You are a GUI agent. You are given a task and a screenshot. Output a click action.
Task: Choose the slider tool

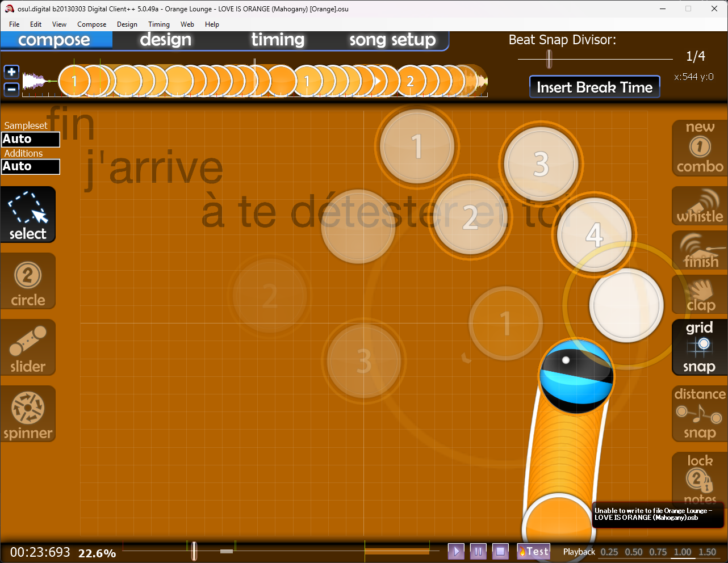point(28,347)
